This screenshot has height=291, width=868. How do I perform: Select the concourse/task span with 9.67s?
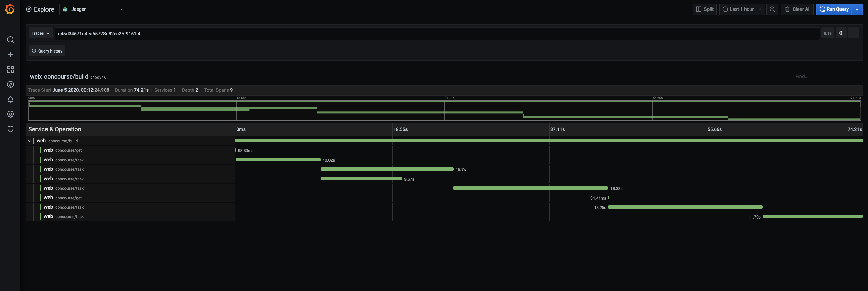coord(131,179)
